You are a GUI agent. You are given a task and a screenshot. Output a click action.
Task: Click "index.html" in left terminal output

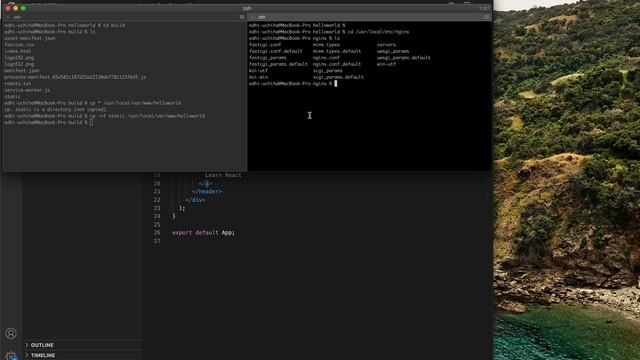(18, 51)
